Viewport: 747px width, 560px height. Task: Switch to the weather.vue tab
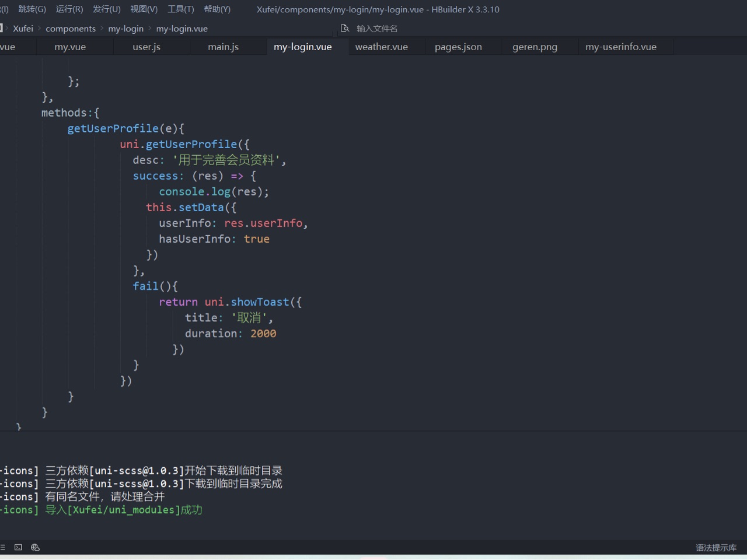(382, 47)
